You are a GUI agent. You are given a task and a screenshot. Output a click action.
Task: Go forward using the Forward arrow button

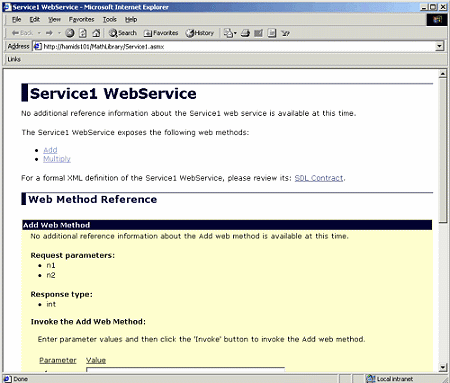[49, 33]
